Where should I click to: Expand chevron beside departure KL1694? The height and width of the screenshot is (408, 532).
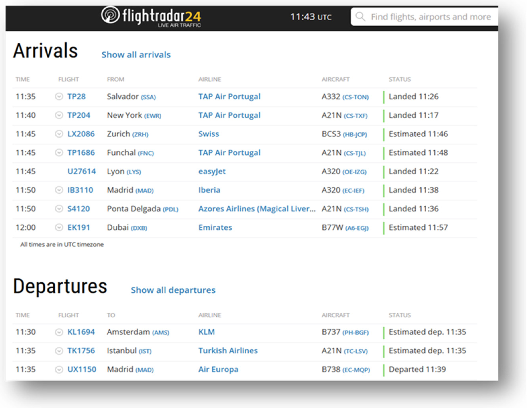pyautogui.click(x=59, y=332)
